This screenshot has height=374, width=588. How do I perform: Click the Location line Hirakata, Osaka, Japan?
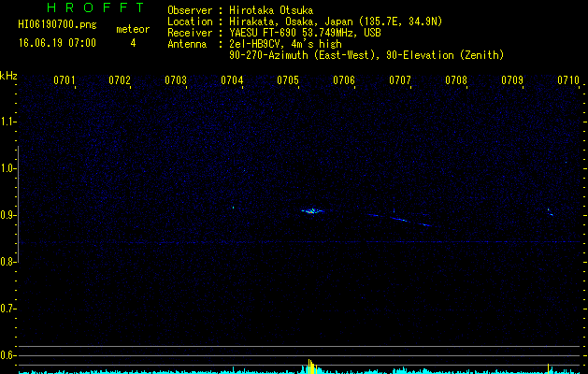coord(305,22)
